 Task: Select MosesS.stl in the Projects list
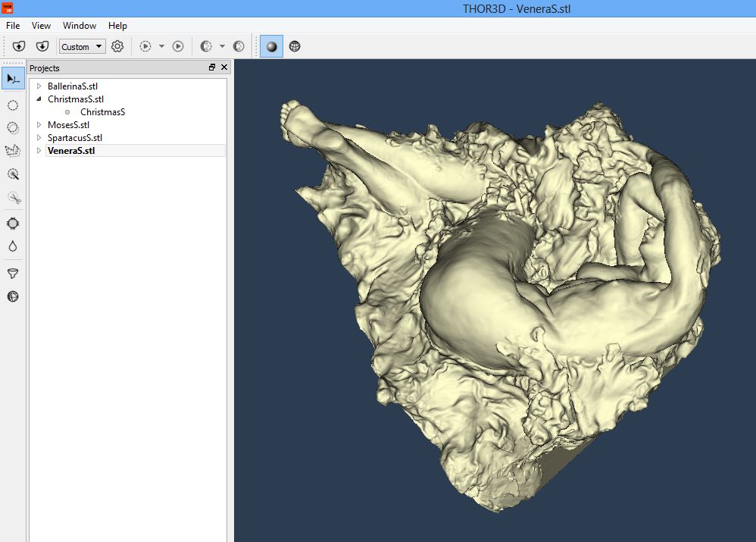click(x=68, y=125)
